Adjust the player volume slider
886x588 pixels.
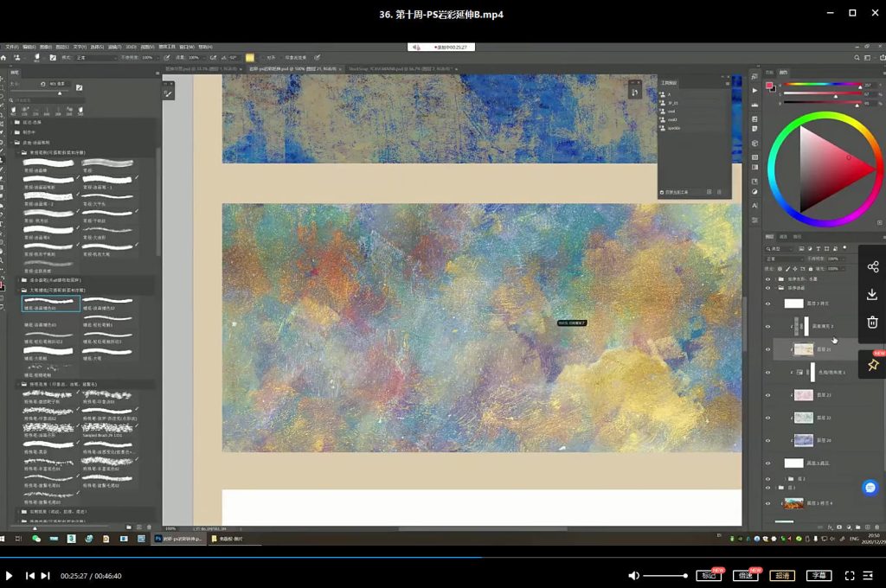pyautogui.click(x=664, y=576)
